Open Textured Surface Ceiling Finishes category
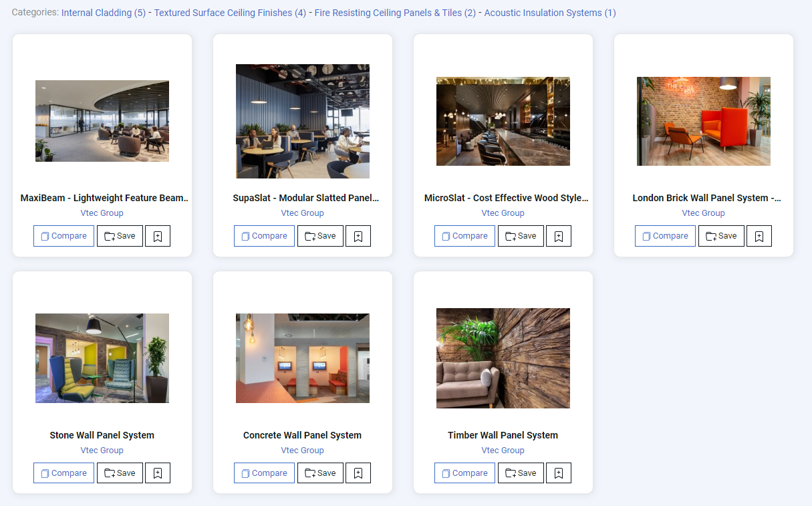 tap(230, 13)
